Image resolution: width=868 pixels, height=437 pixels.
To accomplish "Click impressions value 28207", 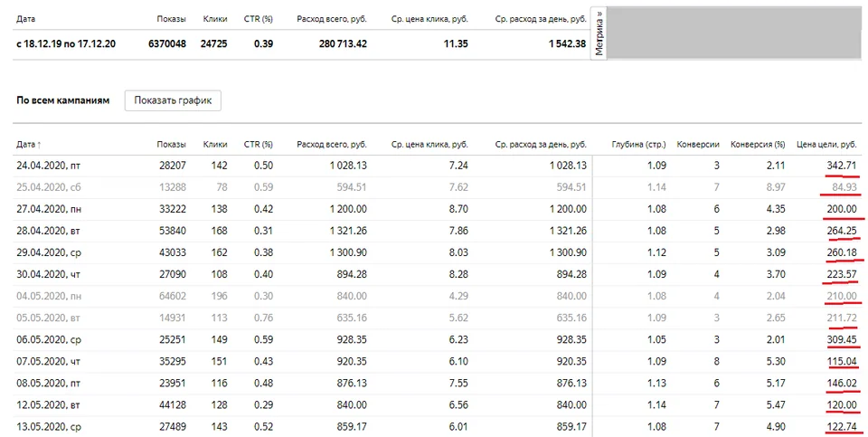I will (x=172, y=166).
